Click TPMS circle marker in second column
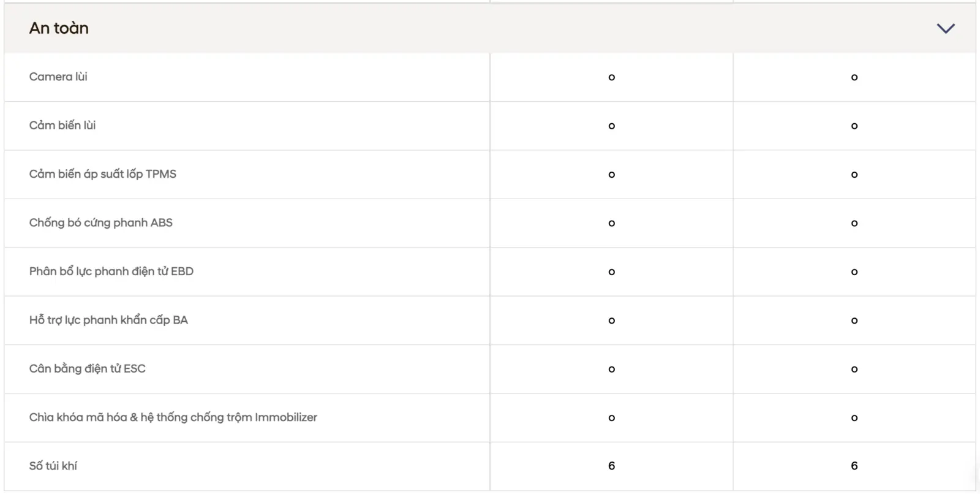The image size is (980, 494). click(854, 175)
